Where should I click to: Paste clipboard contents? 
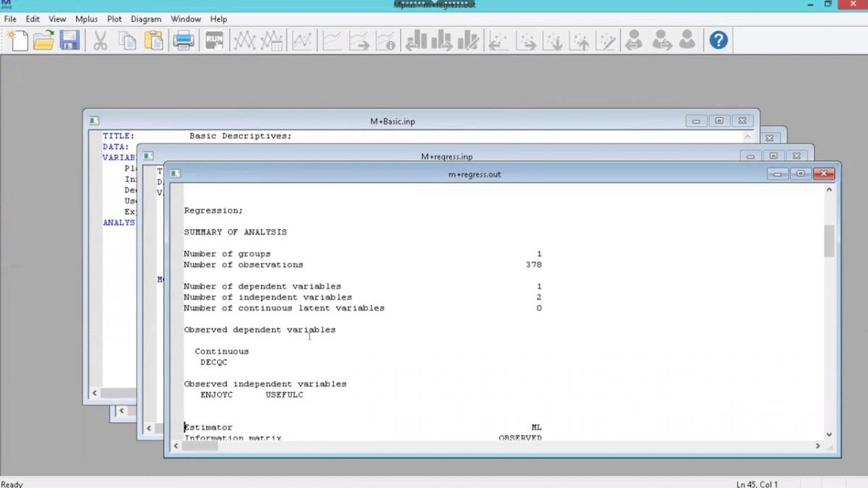click(156, 40)
